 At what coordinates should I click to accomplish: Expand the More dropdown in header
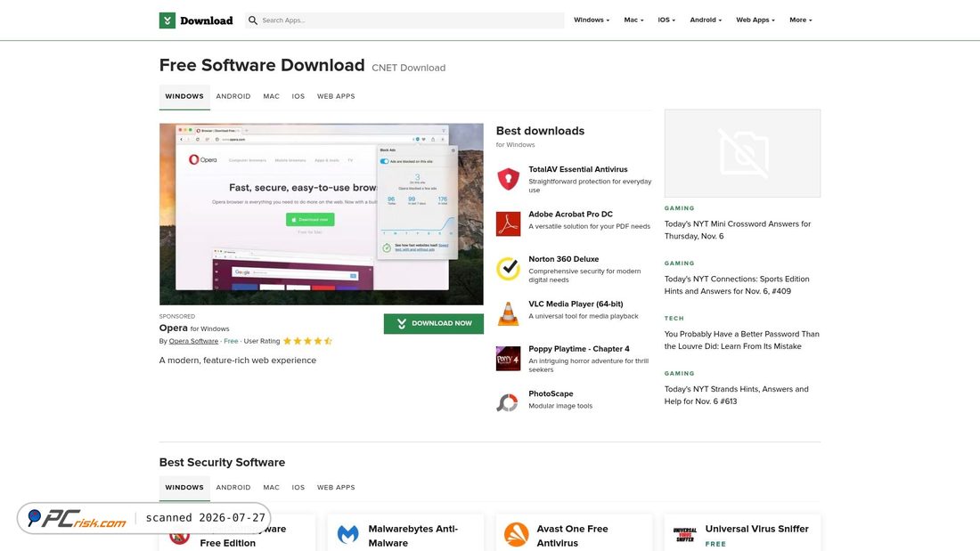[801, 20]
